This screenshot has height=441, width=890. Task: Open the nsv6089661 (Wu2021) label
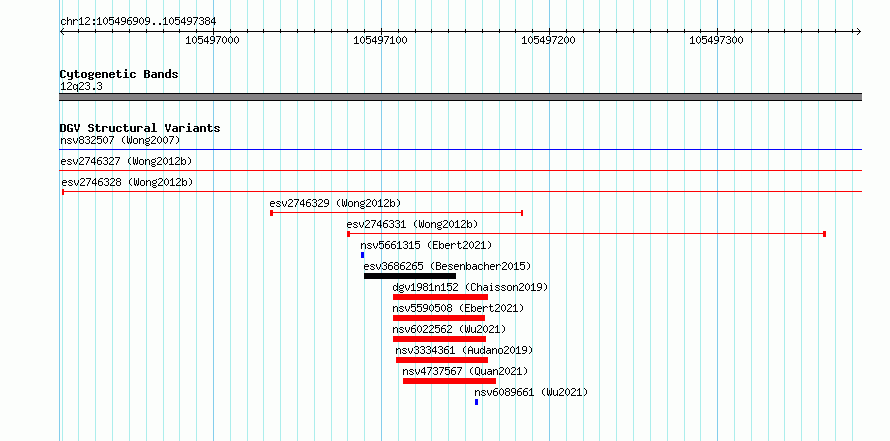click(531, 392)
